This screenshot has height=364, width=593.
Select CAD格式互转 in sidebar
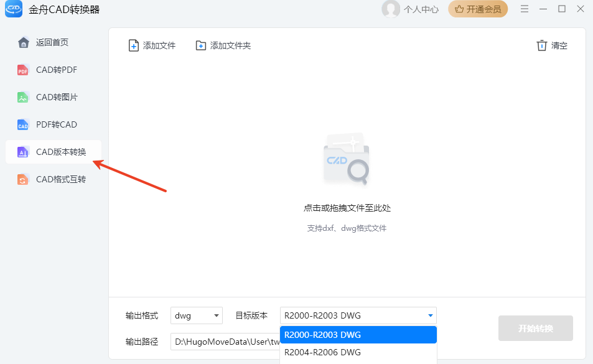click(x=54, y=179)
